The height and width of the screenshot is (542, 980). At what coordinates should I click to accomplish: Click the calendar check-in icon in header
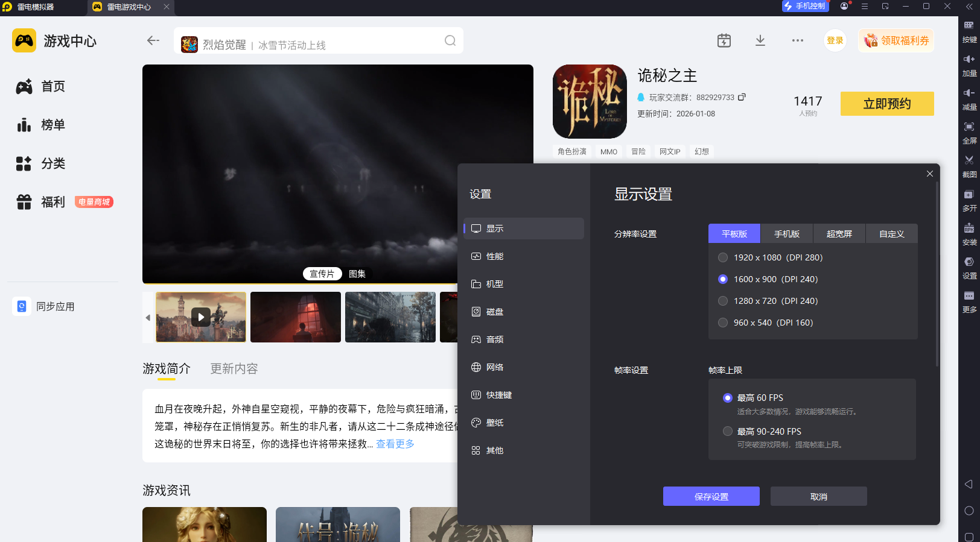724,40
